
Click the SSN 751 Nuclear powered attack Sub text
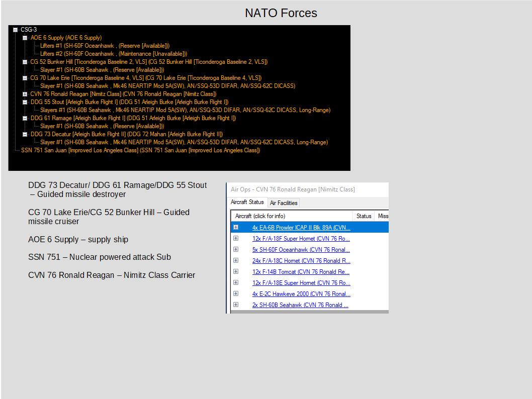point(100,257)
